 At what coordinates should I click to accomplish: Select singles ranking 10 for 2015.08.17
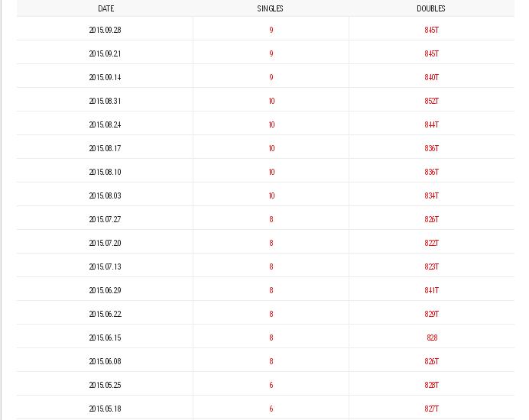point(271,148)
